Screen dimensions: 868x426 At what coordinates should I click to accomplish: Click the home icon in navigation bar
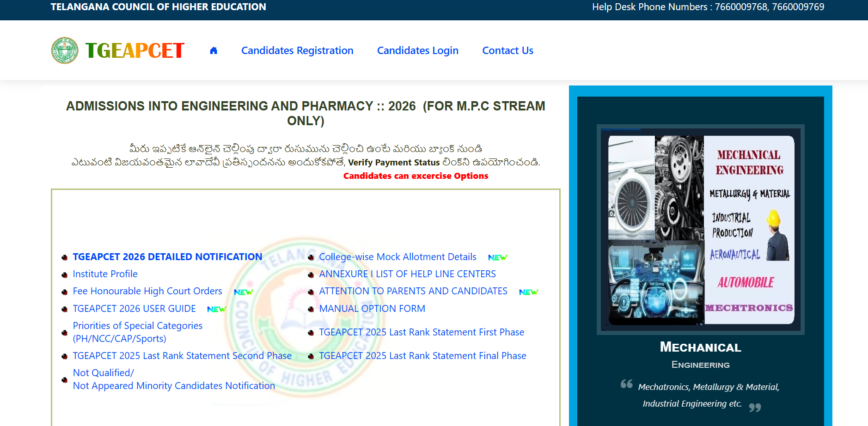214,50
